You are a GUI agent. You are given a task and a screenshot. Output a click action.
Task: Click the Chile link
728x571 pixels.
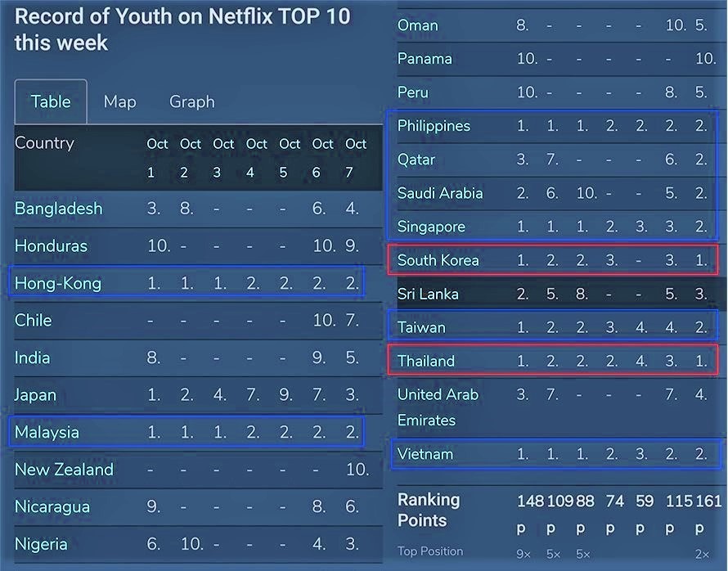33,320
